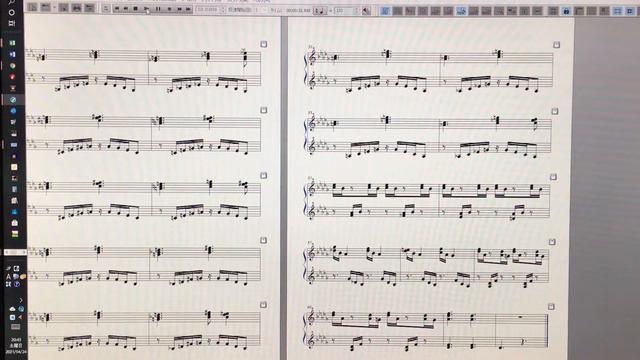This screenshot has width=640, height=360.
Task: Open Excel from the Windows taskbar
Action: (13, 43)
